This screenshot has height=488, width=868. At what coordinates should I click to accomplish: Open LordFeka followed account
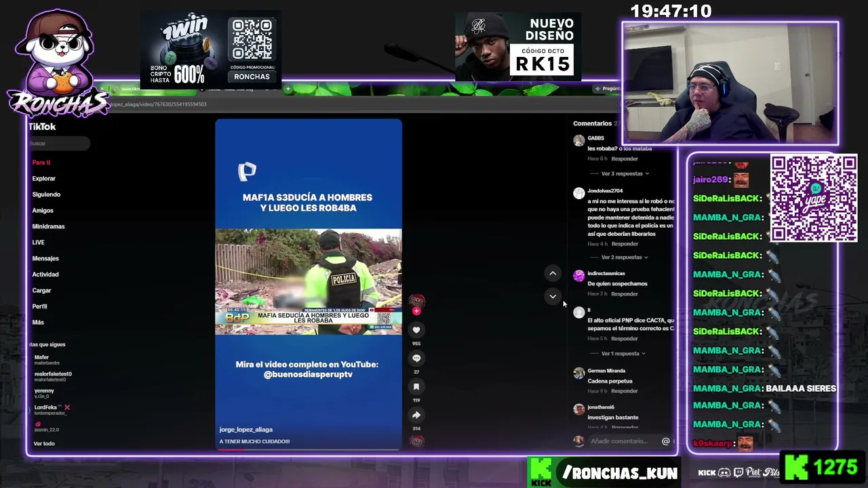tap(51, 409)
